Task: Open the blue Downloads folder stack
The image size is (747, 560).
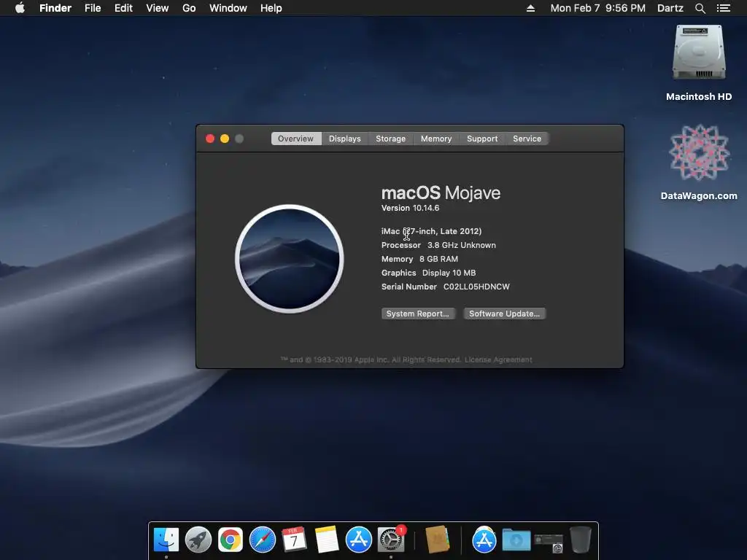Action: pyautogui.click(x=516, y=540)
